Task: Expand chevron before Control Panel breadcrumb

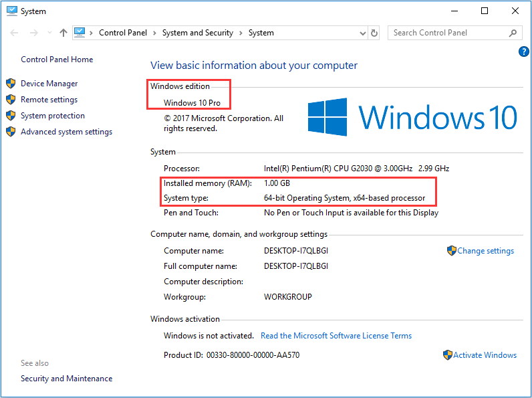Action: [91, 33]
